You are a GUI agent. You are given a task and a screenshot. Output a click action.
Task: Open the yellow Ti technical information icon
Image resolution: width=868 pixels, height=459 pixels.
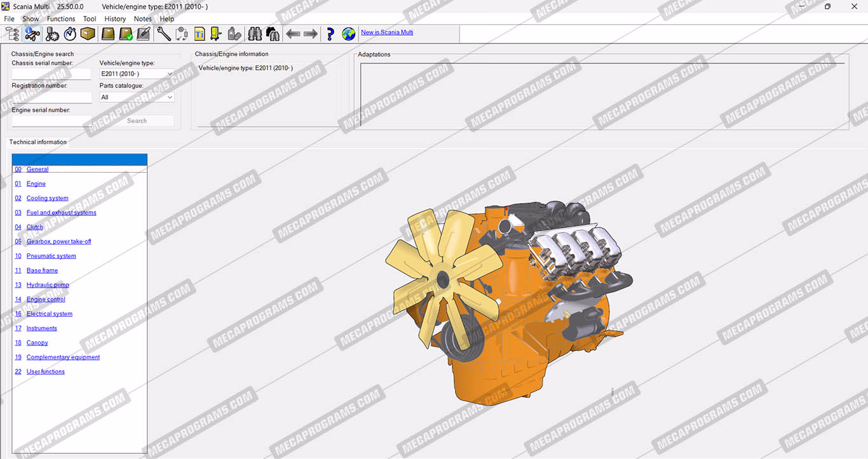pos(200,34)
